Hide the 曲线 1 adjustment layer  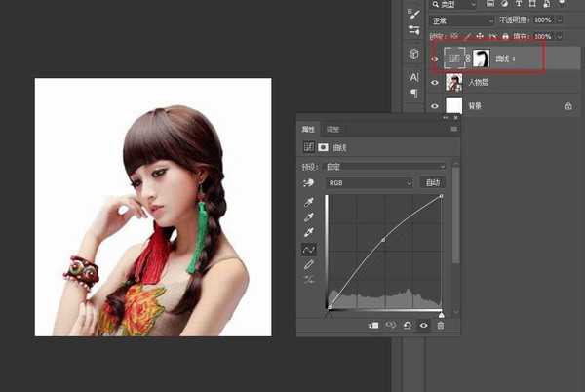[x=435, y=59]
